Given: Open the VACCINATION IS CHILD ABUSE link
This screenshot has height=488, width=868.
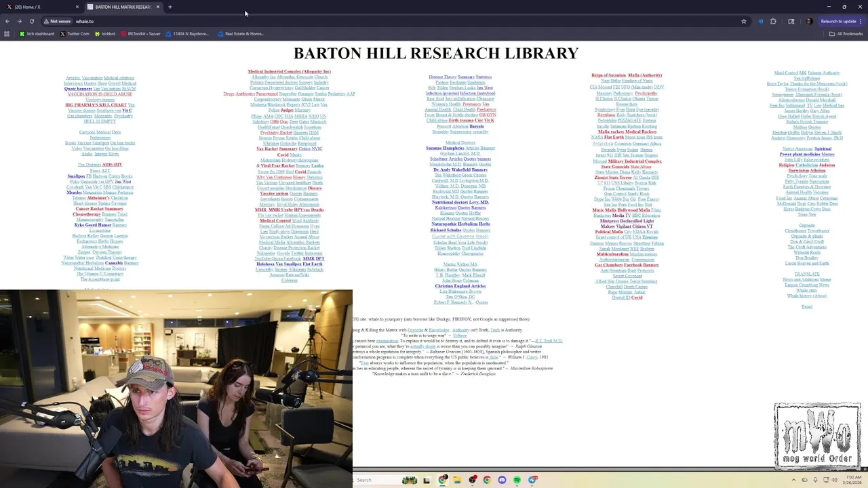Looking at the screenshot, I should tap(100, 94).
